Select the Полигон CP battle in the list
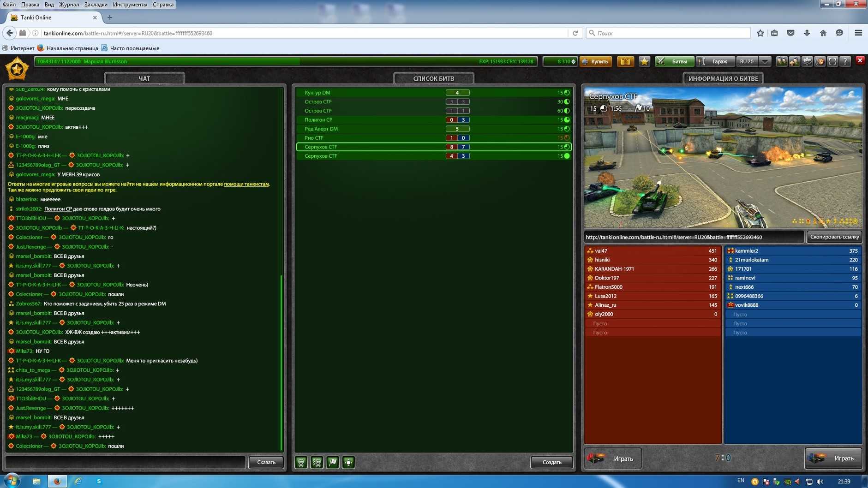This screenshot has width=868, height=488. pyautogui.click(x=318, y=120)
